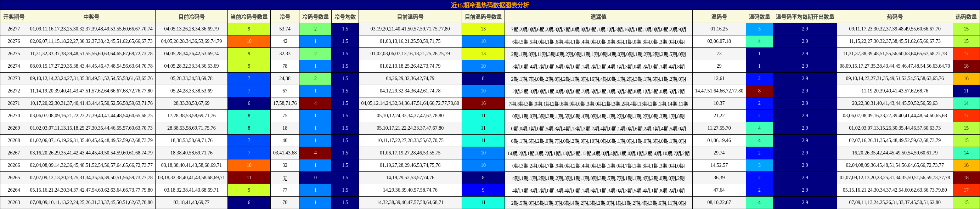Click draw period number 26275
The image size is (980, 209).
[x=14, y=54]
